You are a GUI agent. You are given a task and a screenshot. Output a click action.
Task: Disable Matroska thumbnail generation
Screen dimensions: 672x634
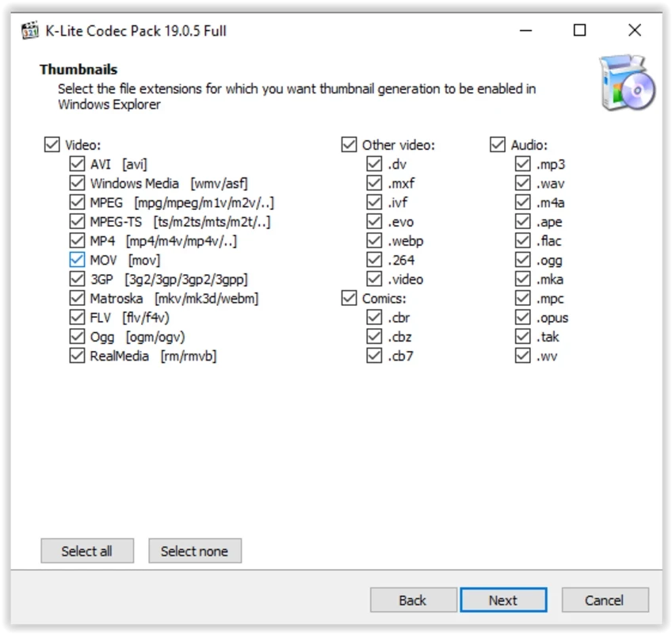(x=77, y=299)
